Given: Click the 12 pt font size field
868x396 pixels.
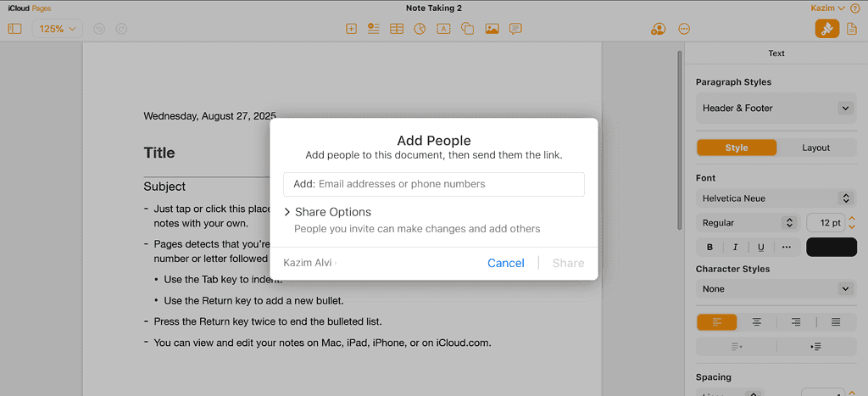Looking at the screenshot, I should click(826, 223).
